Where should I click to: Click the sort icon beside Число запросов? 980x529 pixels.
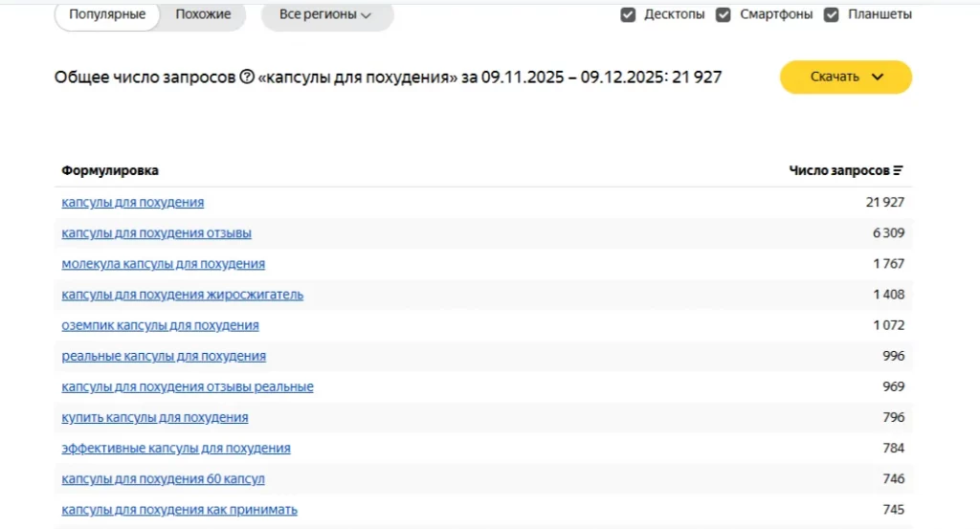pos(898,171)
